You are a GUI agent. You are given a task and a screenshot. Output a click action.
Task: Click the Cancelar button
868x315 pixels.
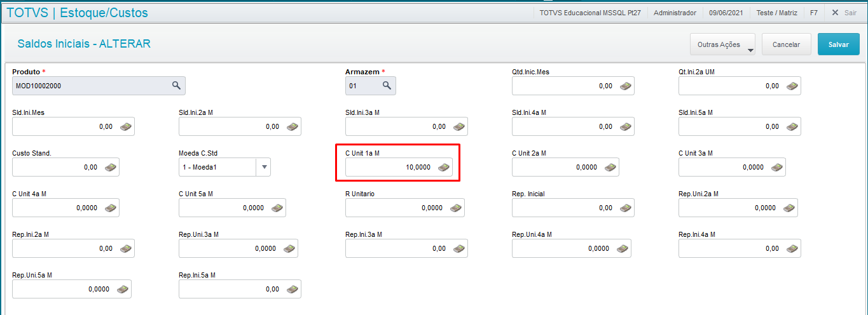[x=786, y=44]
